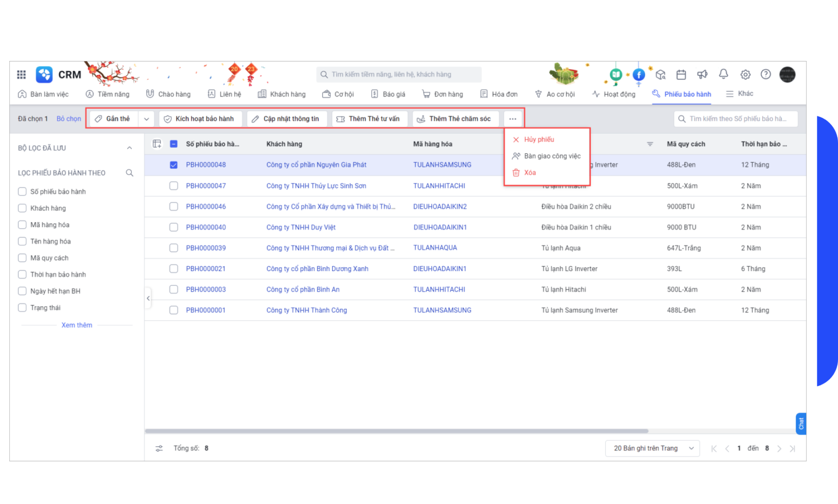Focus the global search field
Viewport: 838px width, 504px height.
(x=399, y=75)
